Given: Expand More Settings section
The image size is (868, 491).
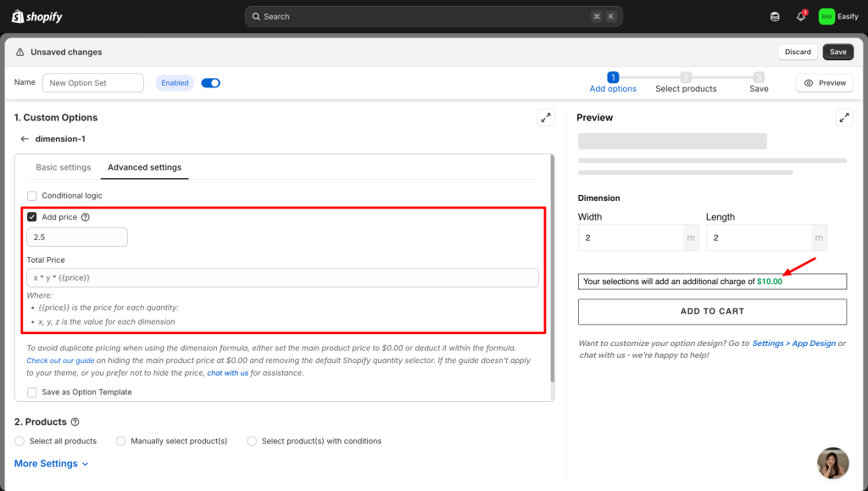Looking at the screenshot, I should tap(51, 464).
